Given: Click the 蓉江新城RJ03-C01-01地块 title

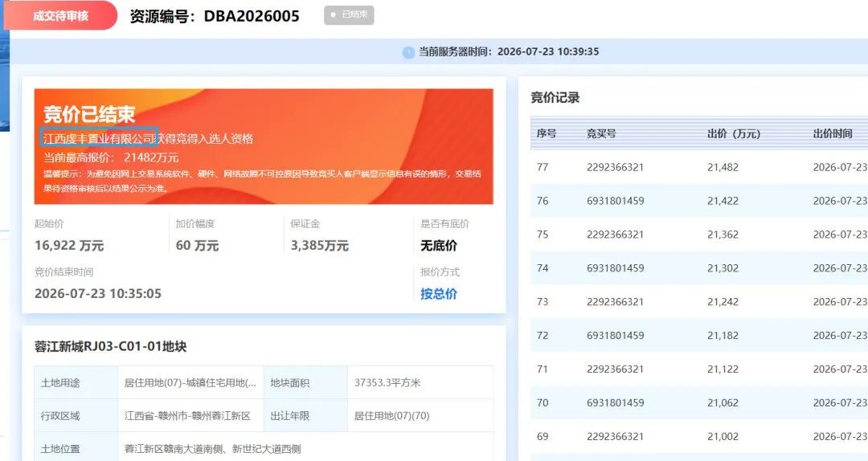Looking at the screenshot, I should 110,346.
